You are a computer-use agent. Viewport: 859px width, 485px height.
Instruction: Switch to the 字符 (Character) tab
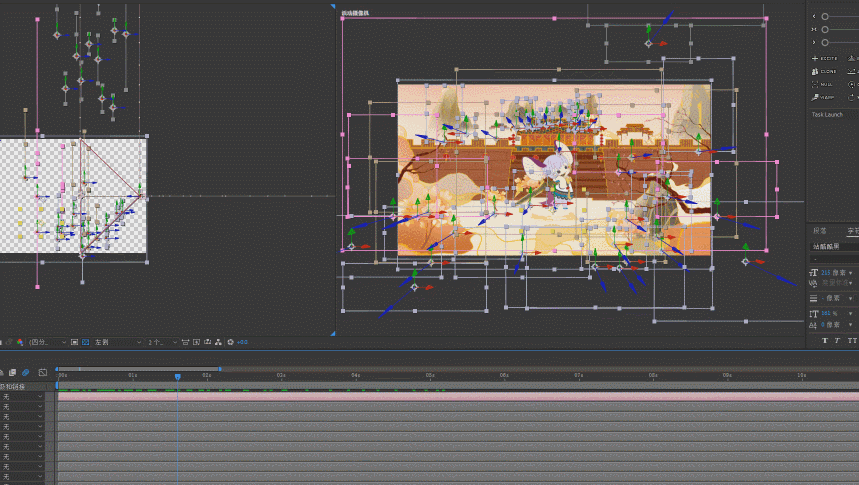853,231
